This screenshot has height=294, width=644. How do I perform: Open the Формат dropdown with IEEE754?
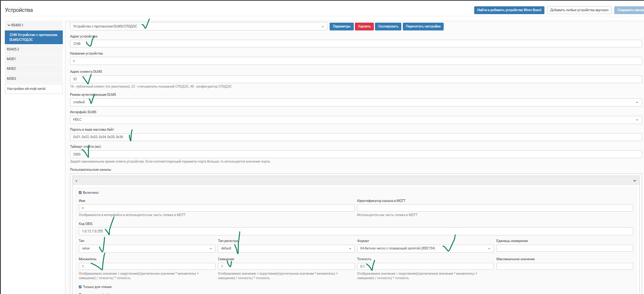point(425,248)
